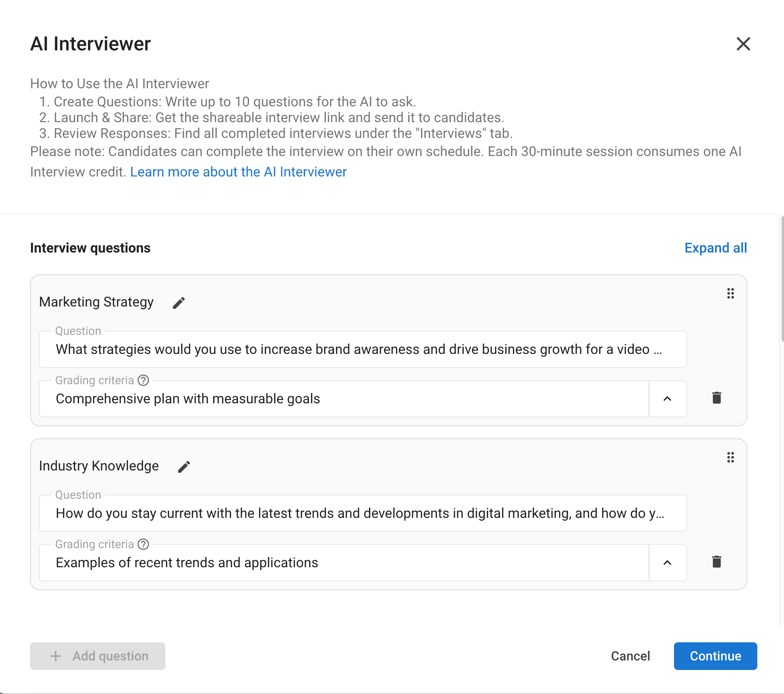
Task: Delete the Industry Knowledge question
Action: tap(716, 562)
